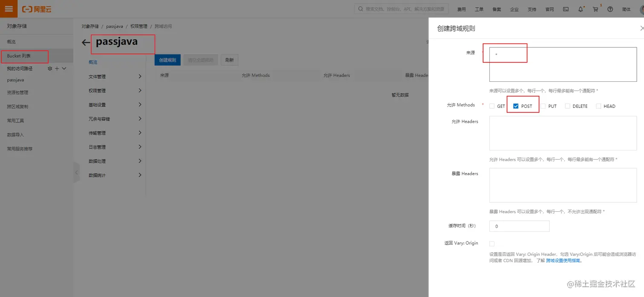Click the plus icon to add an access path
644x297 pixels.
[x=57, y=69]
